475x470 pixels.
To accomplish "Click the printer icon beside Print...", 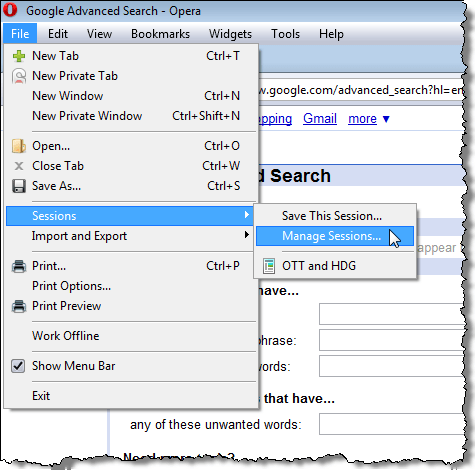I will (x=19, y=266).
